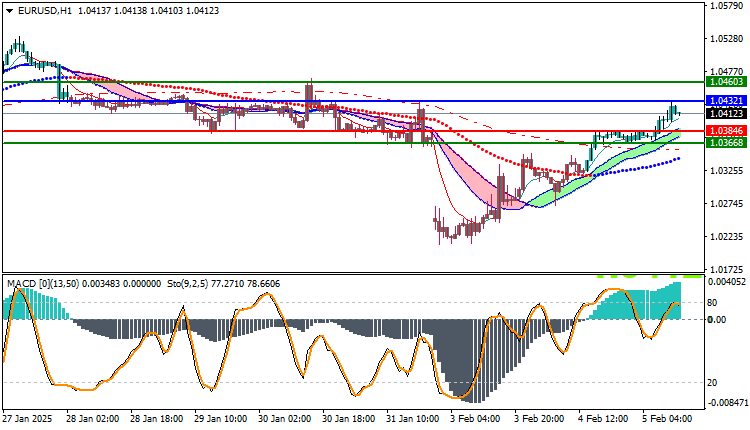The image size is (750, 430).
Task: Select the black 1.04123 current price label
Action: tap(727, 113)
